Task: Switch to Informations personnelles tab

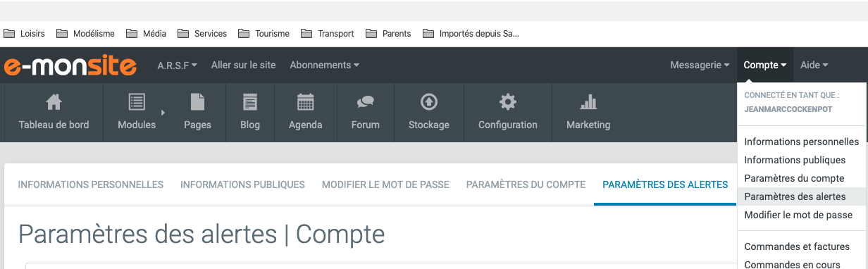Action: coord(91,184)
